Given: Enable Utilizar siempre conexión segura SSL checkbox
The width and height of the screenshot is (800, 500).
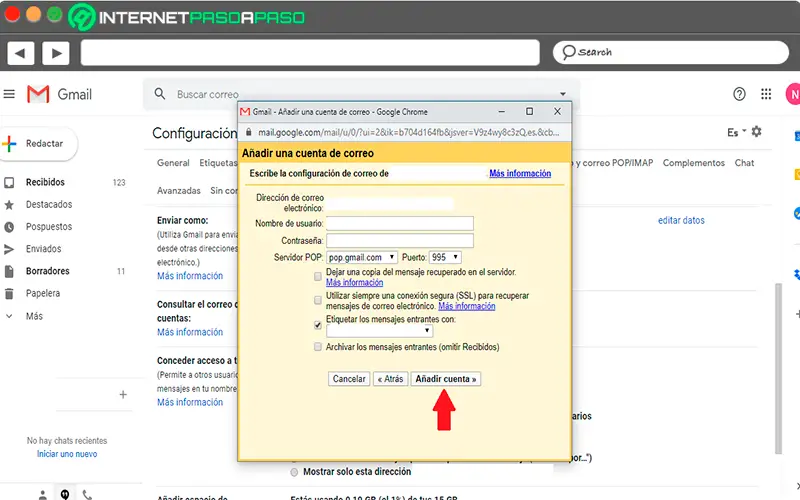Looking at the screenshot, I should [x=318, y=300].
